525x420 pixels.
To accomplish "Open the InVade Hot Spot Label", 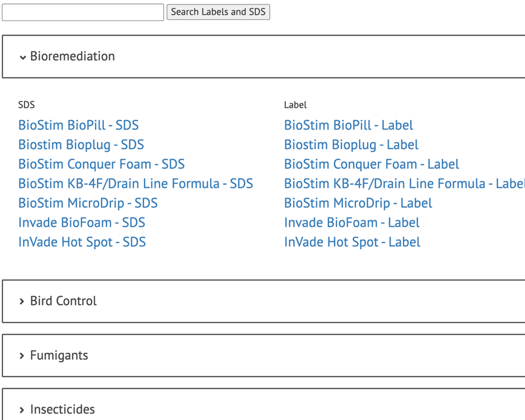I will tap(352, 242).
